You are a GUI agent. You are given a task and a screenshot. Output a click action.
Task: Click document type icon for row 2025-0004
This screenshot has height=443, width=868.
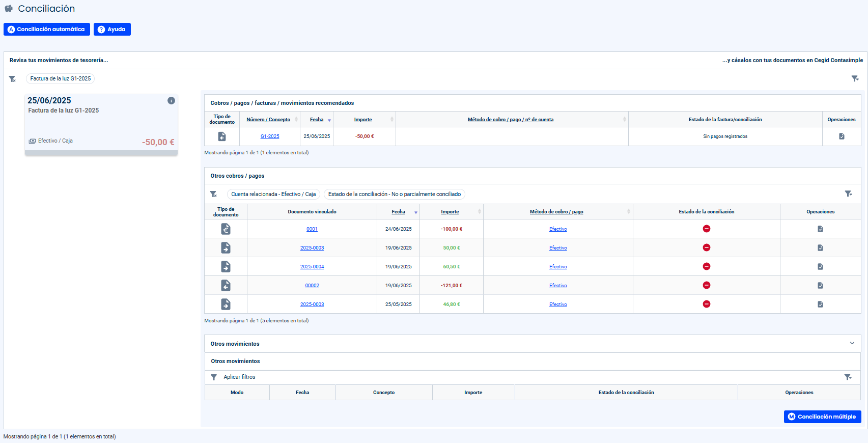[226, 267]
